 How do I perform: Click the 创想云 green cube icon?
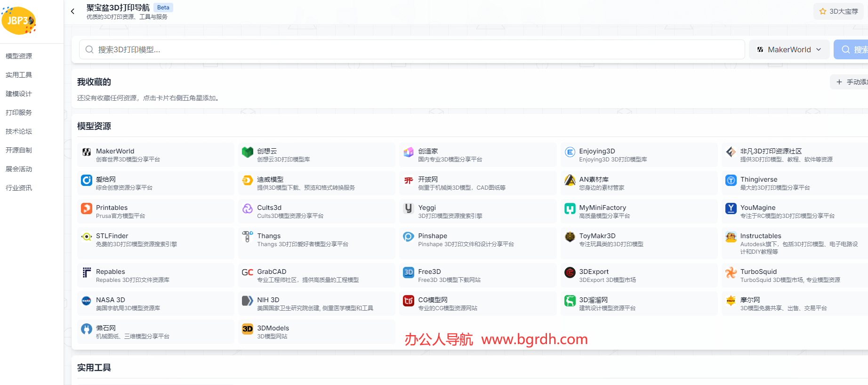[248, 152]
